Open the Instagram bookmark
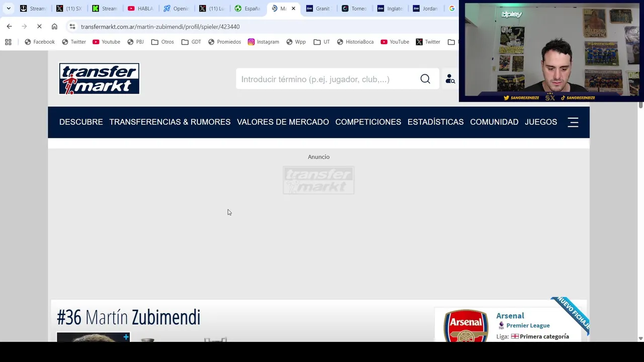Image resolution: width=644 pixels, height=362 pixels. point(263,42)
